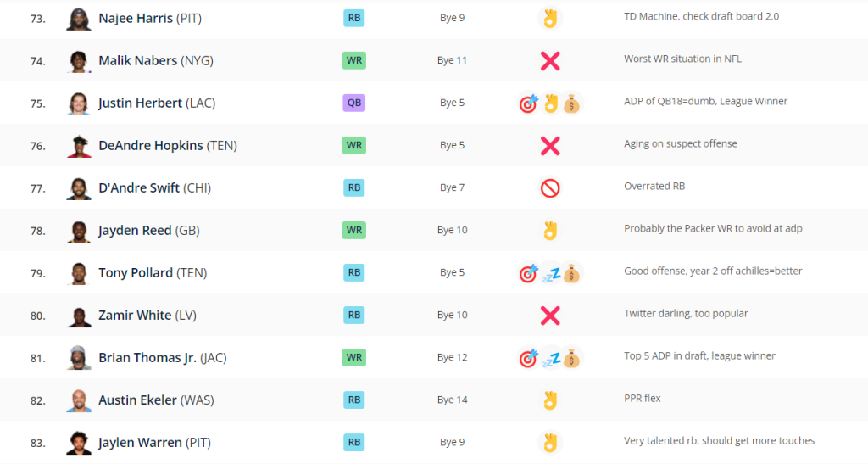Click the OK hand icon for Jayden Reed

[x=550, y=231]
